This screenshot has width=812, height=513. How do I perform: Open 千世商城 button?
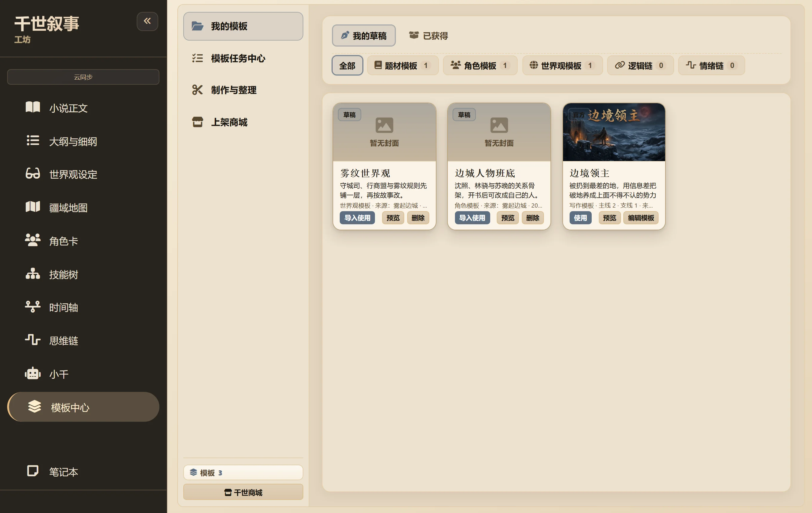click(243, 492)
